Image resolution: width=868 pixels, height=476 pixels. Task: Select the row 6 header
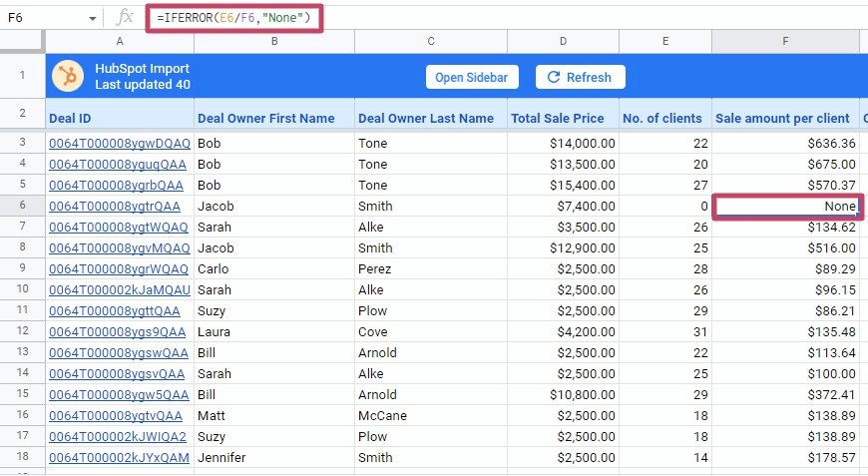22,207
